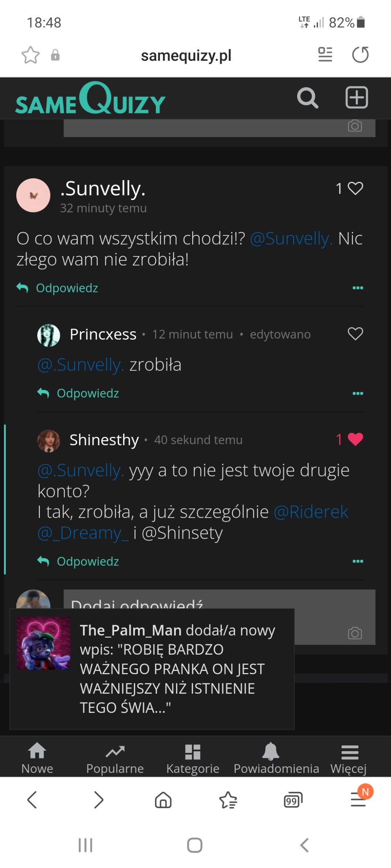Open three-dot menu on Princxess's reply
The height and width of the screenshot is (868, 391).
pyautogui.click(x=357, y=393)
